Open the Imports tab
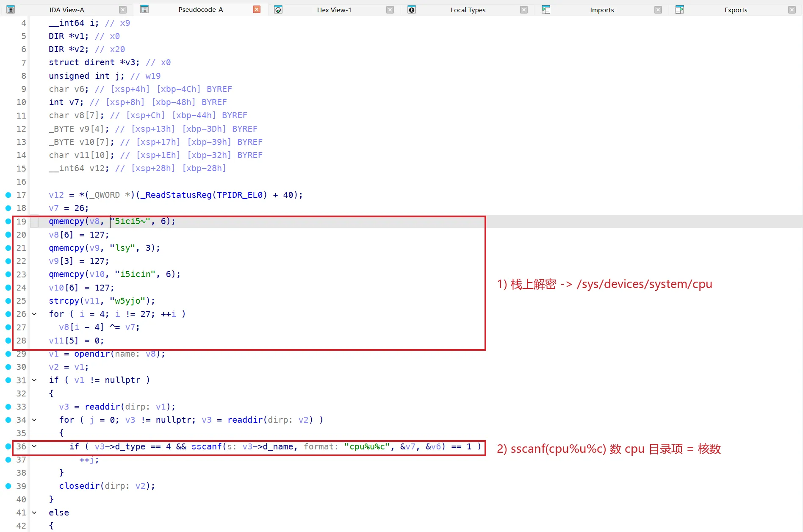Viewport: 803px width, 532px height. click(x=602, y=10)
